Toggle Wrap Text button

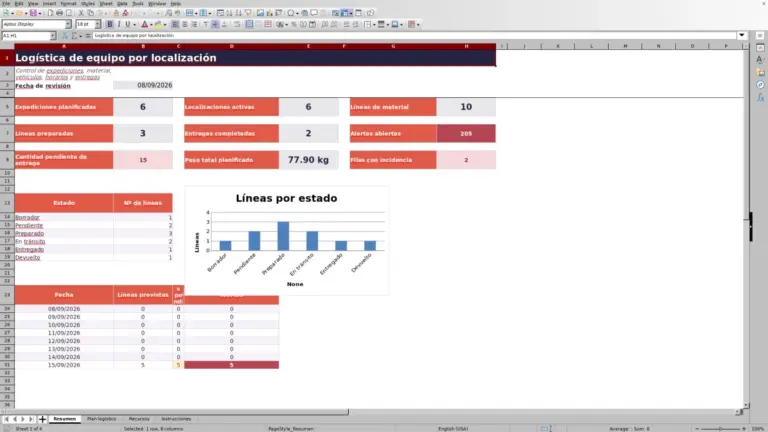[x=237, y=24]
